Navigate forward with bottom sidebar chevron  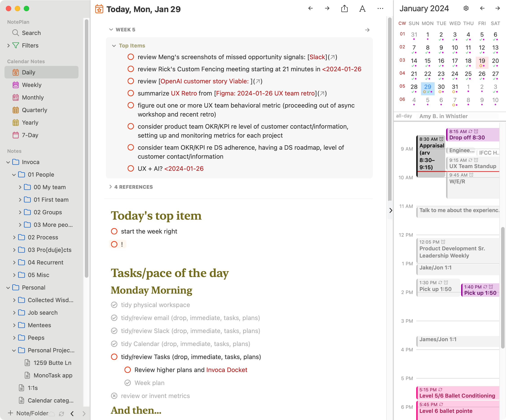click(x=84, y=414)
